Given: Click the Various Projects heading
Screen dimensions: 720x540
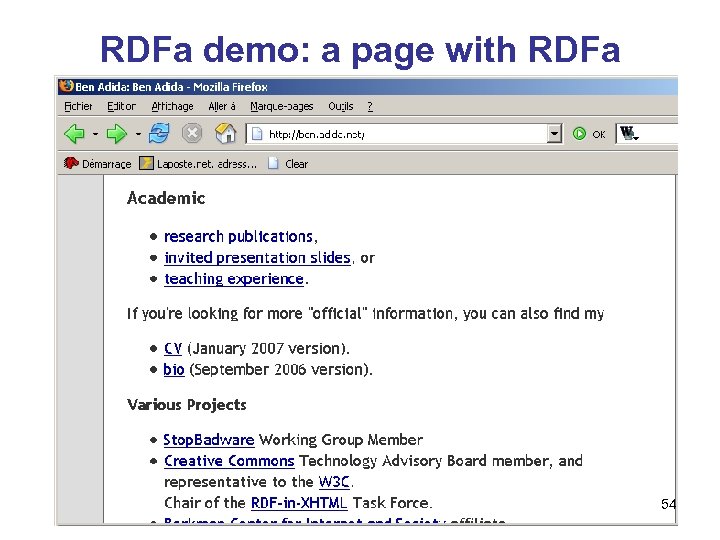Looking at the screenshot, I should (x=187, y=405).
